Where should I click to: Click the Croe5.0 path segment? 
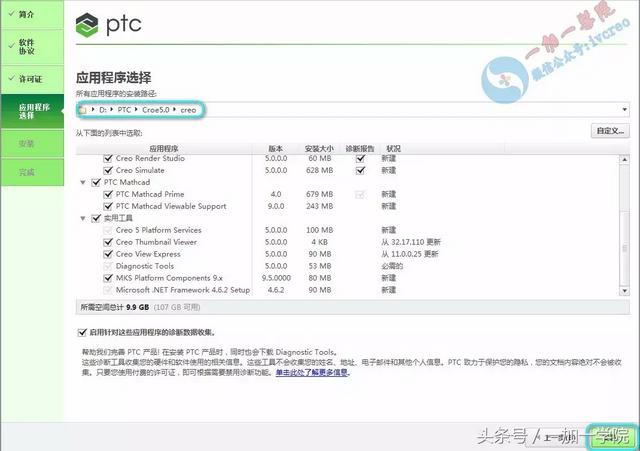coord(156,110)
